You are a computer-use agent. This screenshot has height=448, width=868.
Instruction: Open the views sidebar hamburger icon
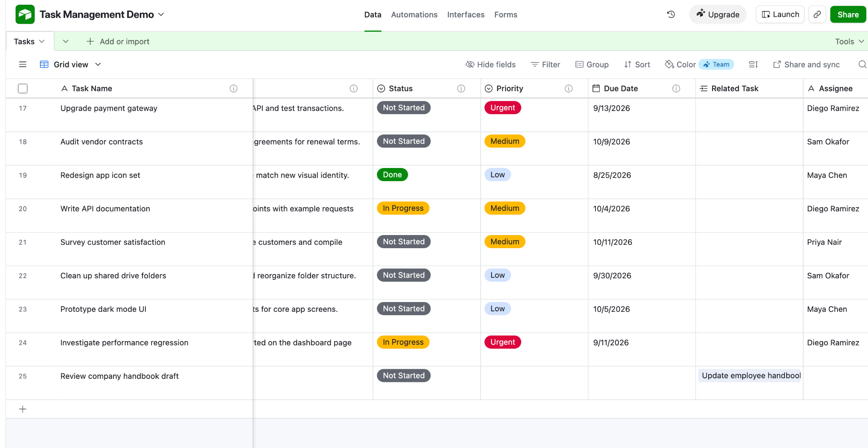23,64
